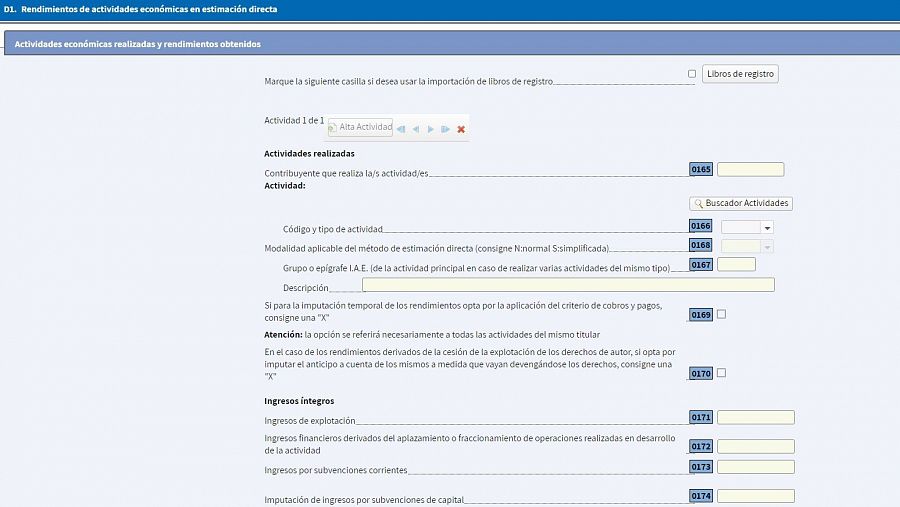Click the Alta Actividad button
The height and width of the screenshot is (507, 900).
[360, 128]
